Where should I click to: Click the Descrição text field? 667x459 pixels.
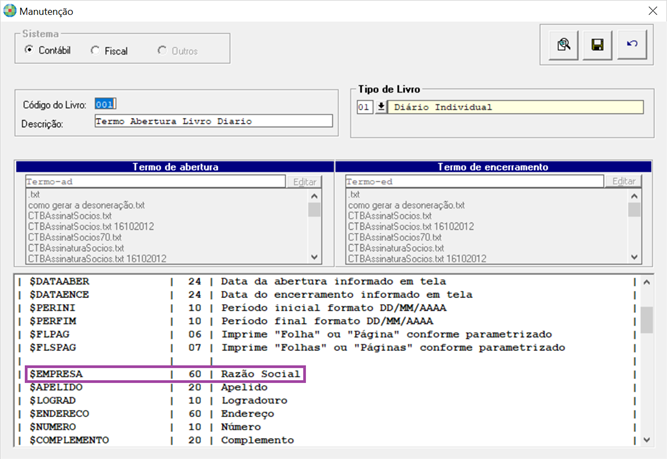214,121
